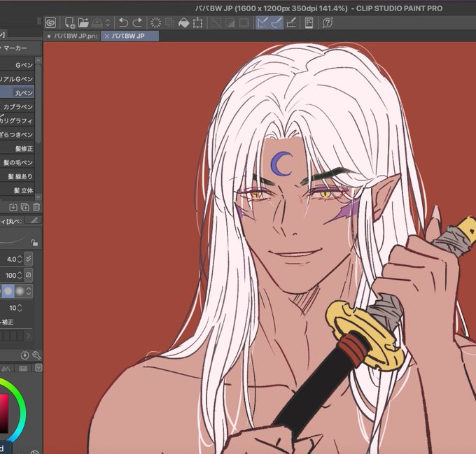Adjust the stabilization 10 stepper
476x454 pixels.
pyautogui.click(x=20, y=308)
